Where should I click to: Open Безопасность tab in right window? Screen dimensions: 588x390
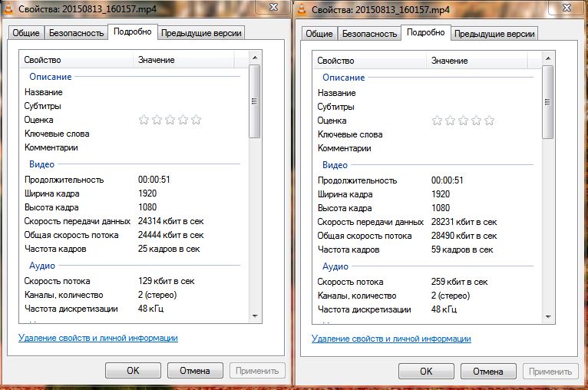tap(369, 34)
